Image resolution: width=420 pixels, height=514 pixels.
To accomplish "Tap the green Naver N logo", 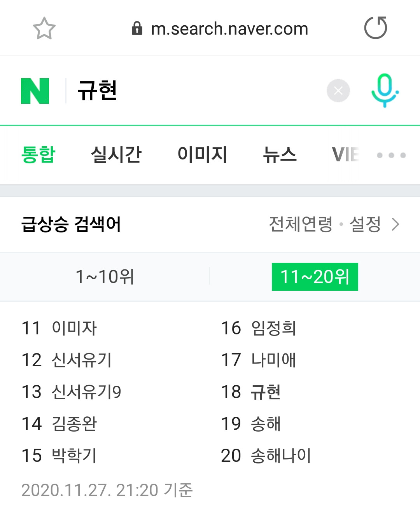I will pos(35,91).
